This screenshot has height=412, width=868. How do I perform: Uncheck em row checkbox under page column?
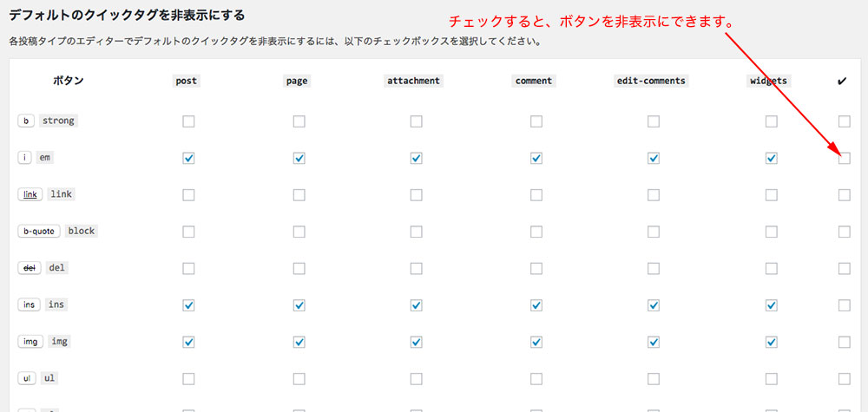(x=299, y=158)
